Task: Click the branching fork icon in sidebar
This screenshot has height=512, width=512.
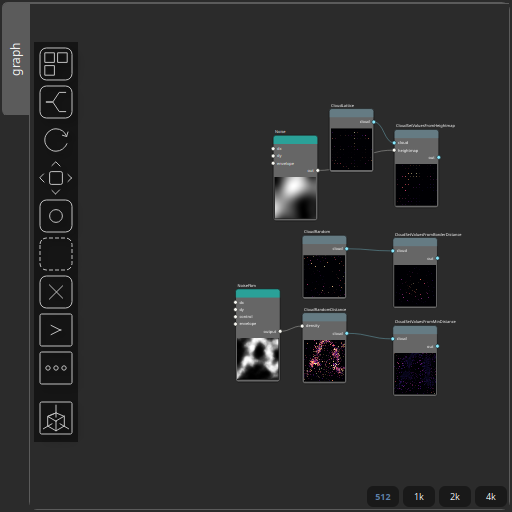Action: (x=56, y=102)
